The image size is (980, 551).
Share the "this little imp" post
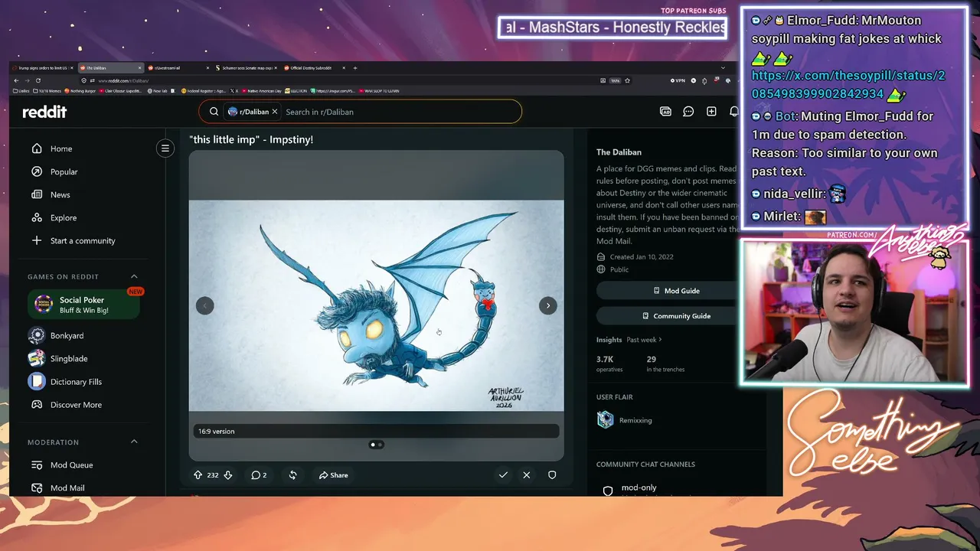click(x=334, y=475)
